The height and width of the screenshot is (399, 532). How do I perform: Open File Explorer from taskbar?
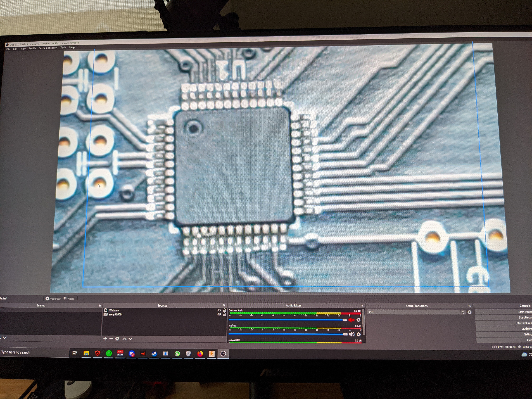(86, 353)
